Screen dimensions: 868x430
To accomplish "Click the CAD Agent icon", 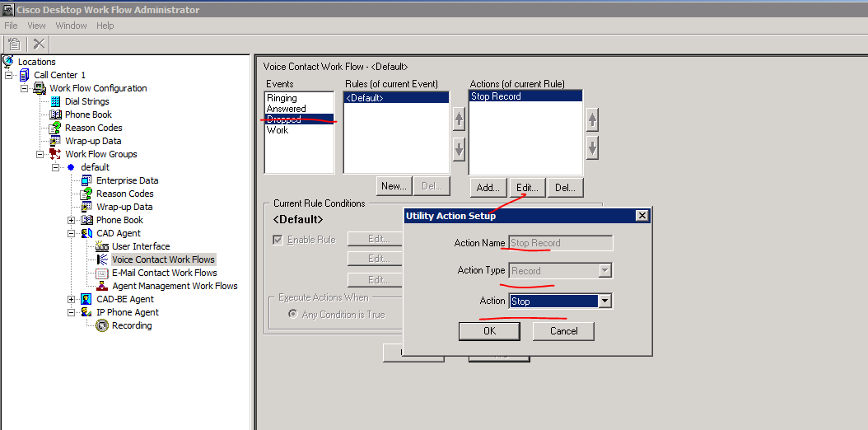I will (x=86, y=234).
